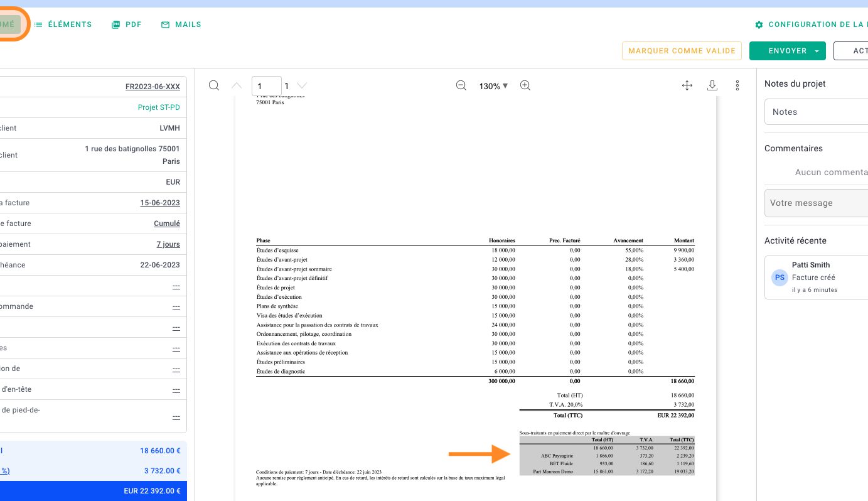Switch to the PDF tab

pyautogui.click(x=126, y=24)
